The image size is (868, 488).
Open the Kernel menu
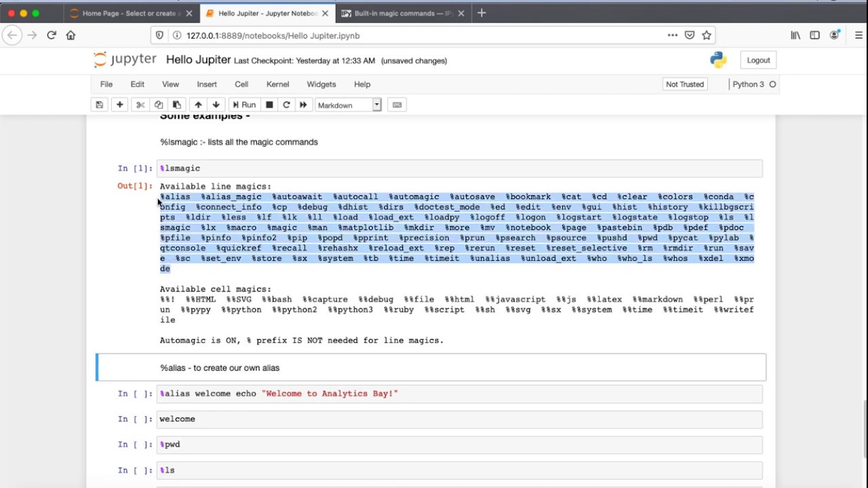pos(277,84)
